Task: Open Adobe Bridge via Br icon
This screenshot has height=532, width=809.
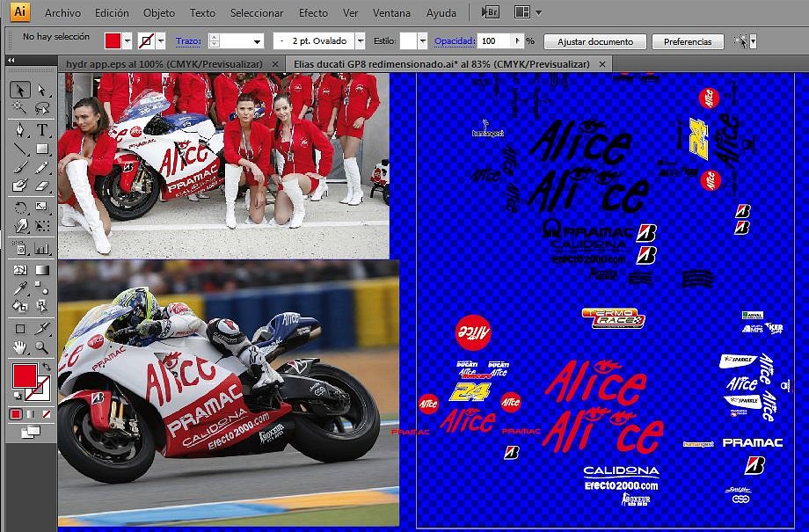Action: coord(490,12)
